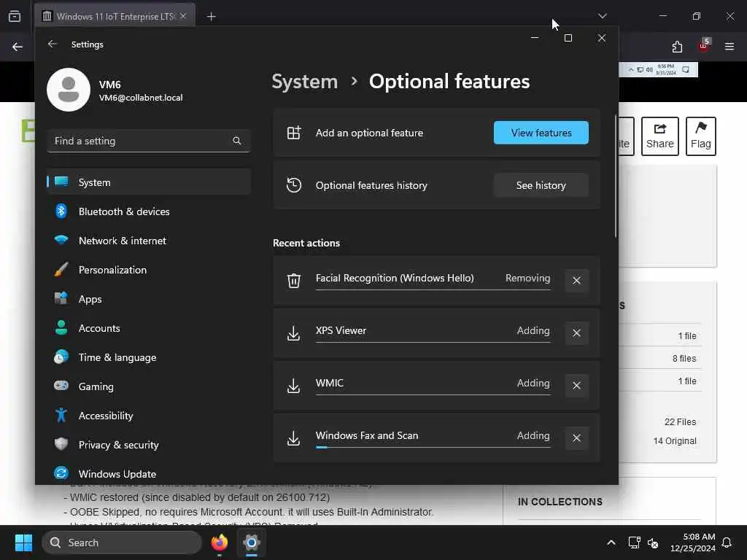Image resolution: width=747 pixels, height=560 pixels.
Task: Open Accessibility settings
Action: (x=149, y=416)
